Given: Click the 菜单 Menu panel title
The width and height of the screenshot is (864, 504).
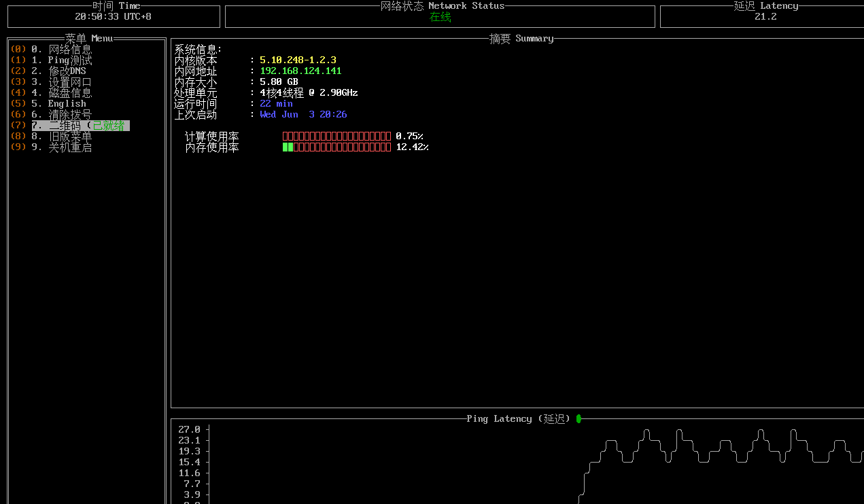Looking at the screenshot, I should (x=88, y=38).
